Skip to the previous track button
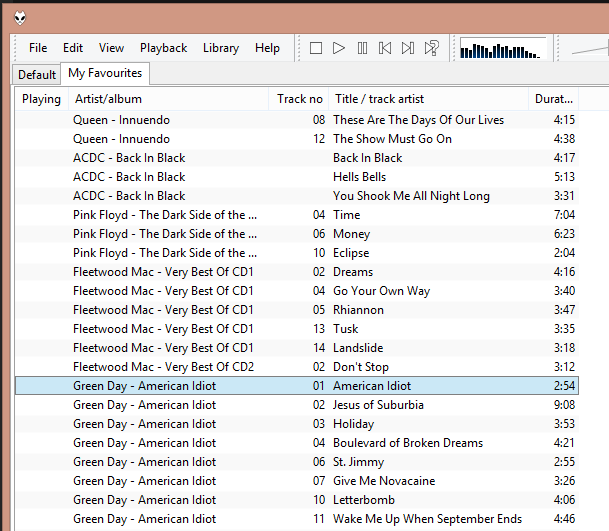609x531 pixels. [x=385, y=48]
